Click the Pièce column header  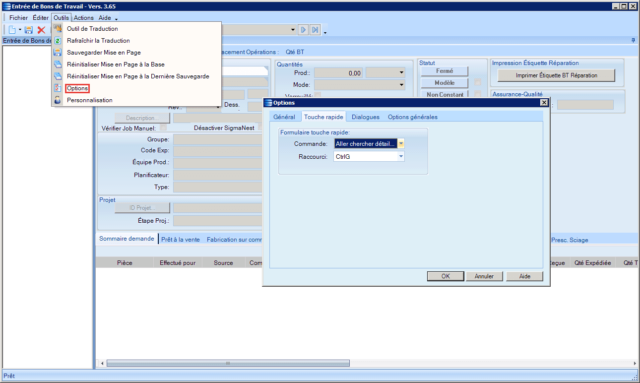pyautogui.click(x=124, y=263)
